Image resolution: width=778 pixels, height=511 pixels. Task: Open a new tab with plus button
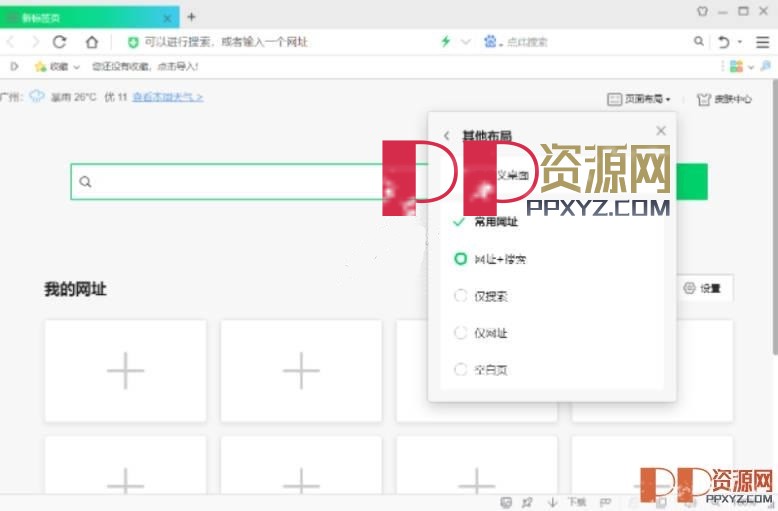[192, 17]
